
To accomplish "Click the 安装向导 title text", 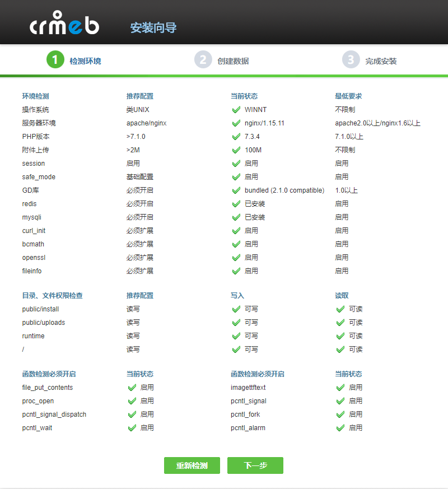I will point(153,28).
